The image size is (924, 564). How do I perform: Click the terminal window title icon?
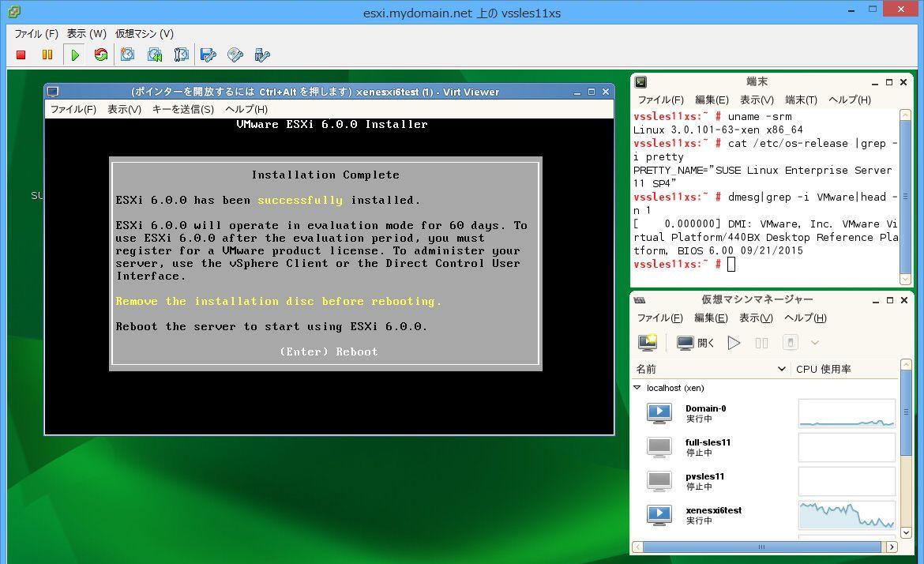point(641,82)
